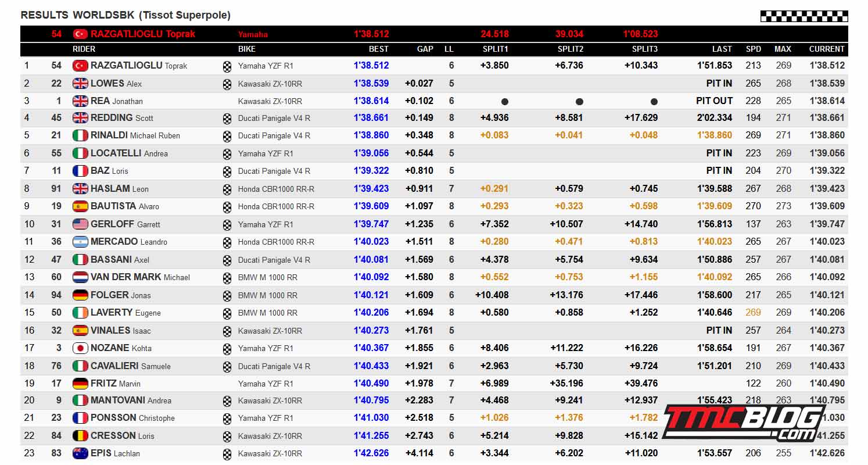The width and height of the screenshot is (868, 465).
Task: Click FRITZ's split2 value +35.196
Action: tap(567, 383)
